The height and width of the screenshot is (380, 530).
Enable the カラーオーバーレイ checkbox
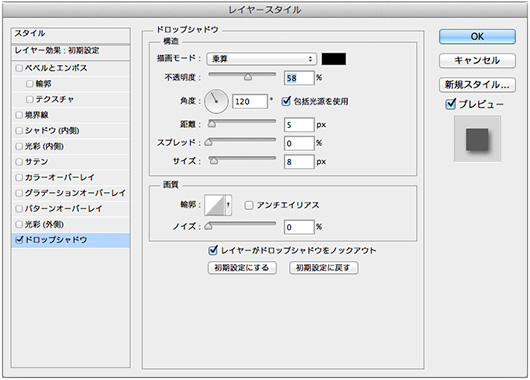click(19, 177)
